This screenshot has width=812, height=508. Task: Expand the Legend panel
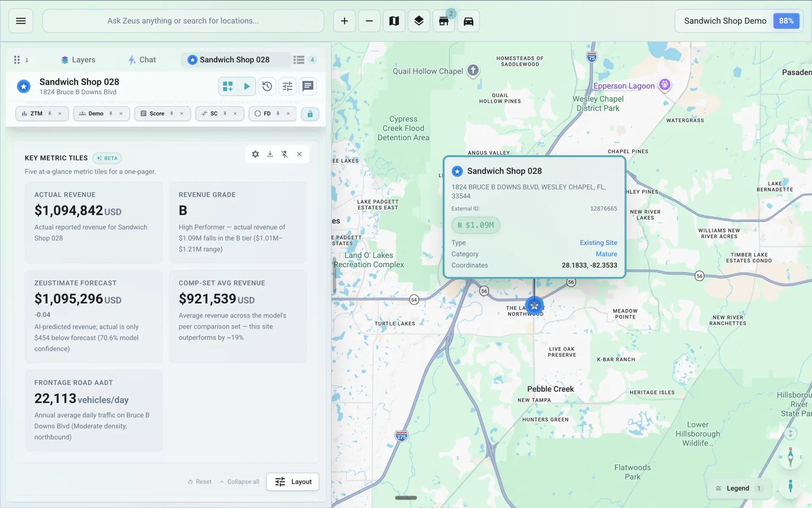click(738, 488)
